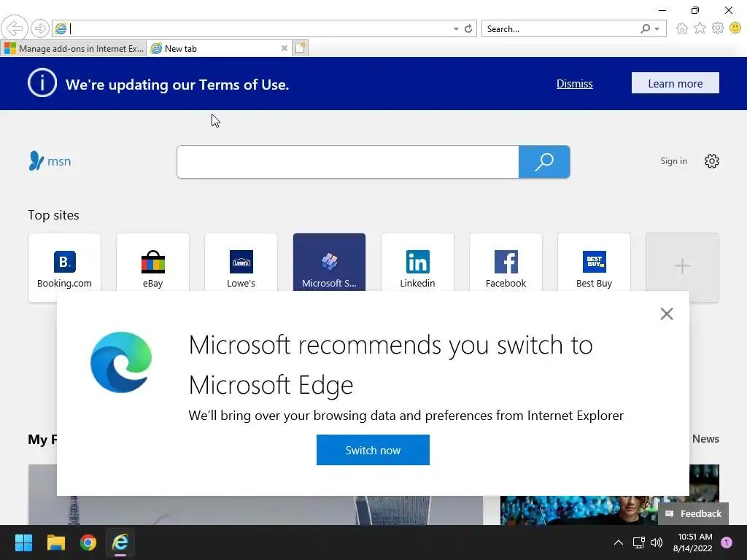Click Internet Explorer taskbar icon
The width and height of the screenshot is (747, 560).
120,542
